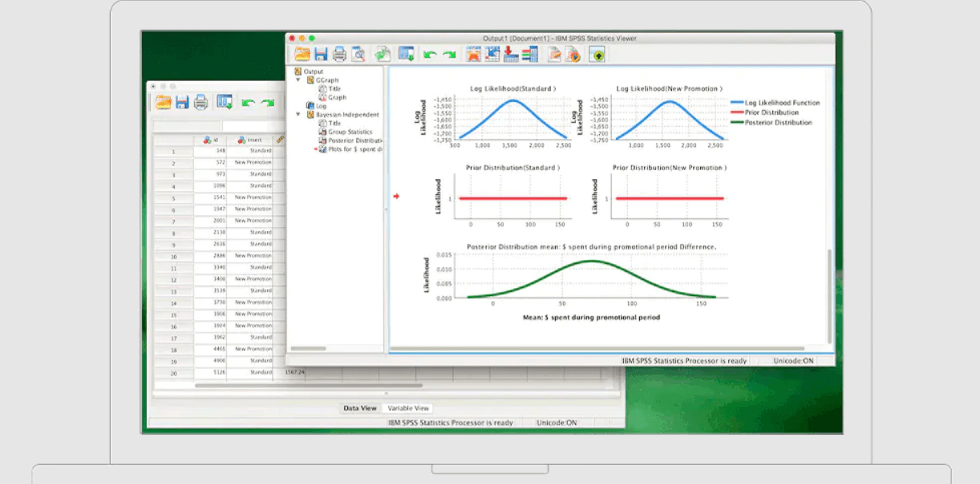The image size is (980, 484).
Task: Select the Log item in outline pane
Action: pos(322,106)
